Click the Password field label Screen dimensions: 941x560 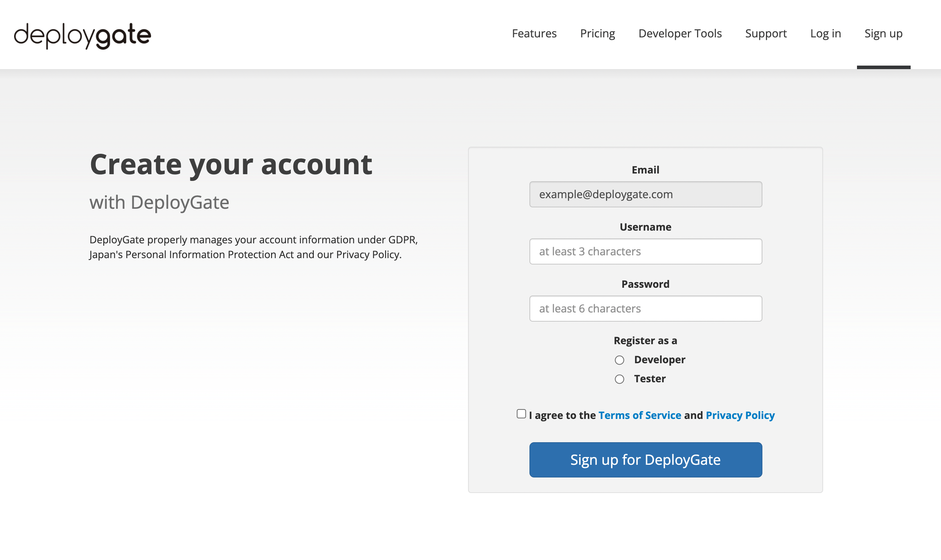point(645,284)
